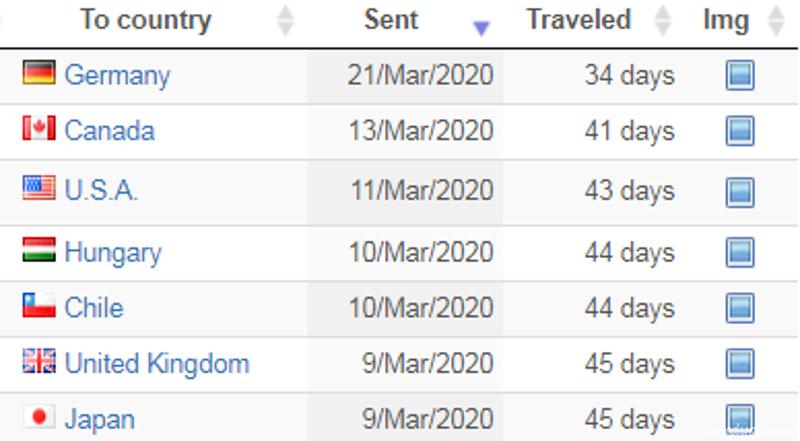Screen dimensions: 800x441
Task: Open the image icon in United Kingdom row
Action: (x=740, y=363)
